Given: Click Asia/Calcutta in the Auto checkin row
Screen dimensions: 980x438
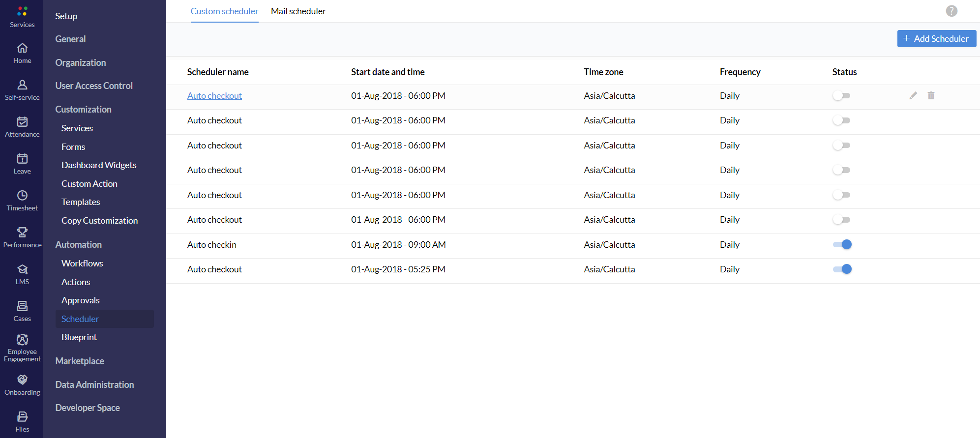Looking at the screenshot, I should pyautogui.click(x=609, y=245).
